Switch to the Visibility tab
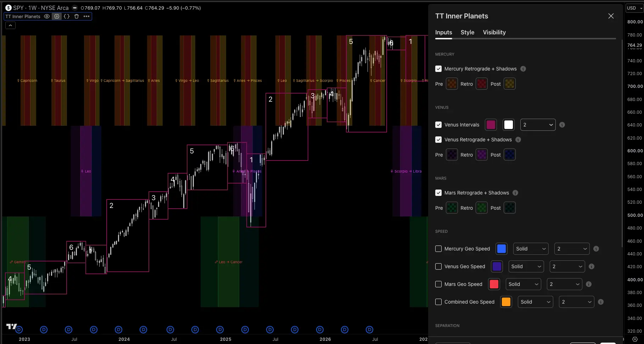 click(494, 32)
